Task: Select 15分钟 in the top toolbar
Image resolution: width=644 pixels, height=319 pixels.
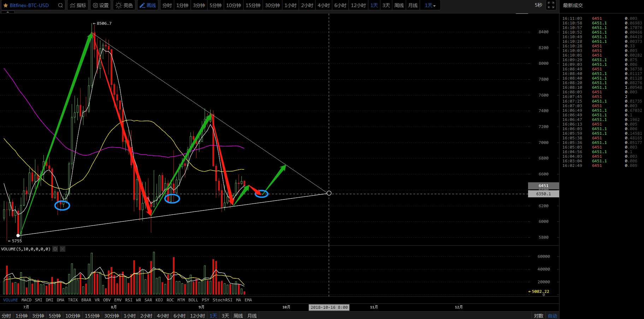Action: [253, 5]
